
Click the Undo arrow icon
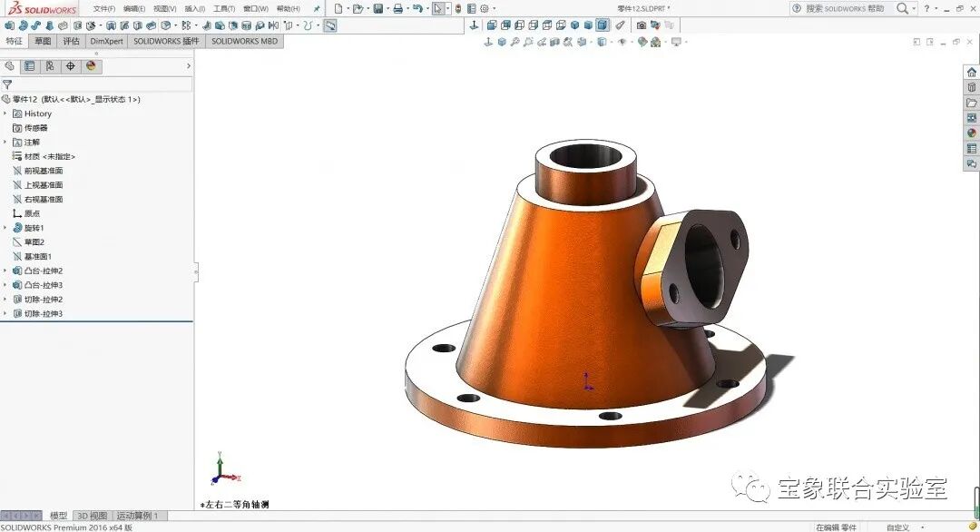[x=417, y=9]
